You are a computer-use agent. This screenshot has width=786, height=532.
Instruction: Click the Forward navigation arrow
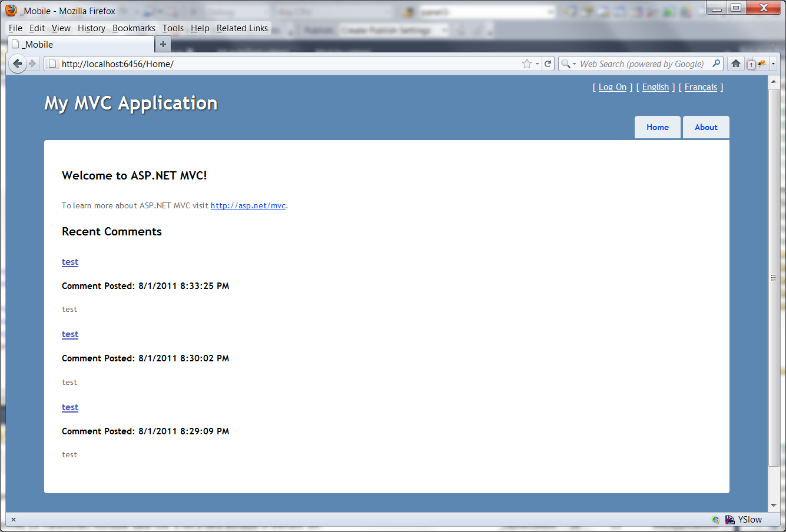click(33, 64)
